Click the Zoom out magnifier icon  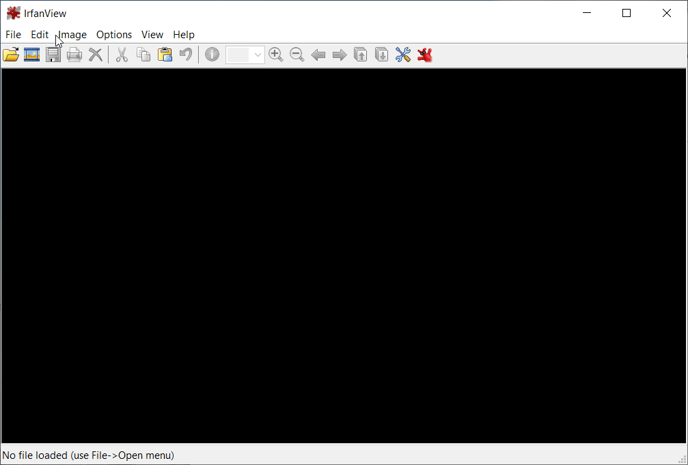coord(297,55)
